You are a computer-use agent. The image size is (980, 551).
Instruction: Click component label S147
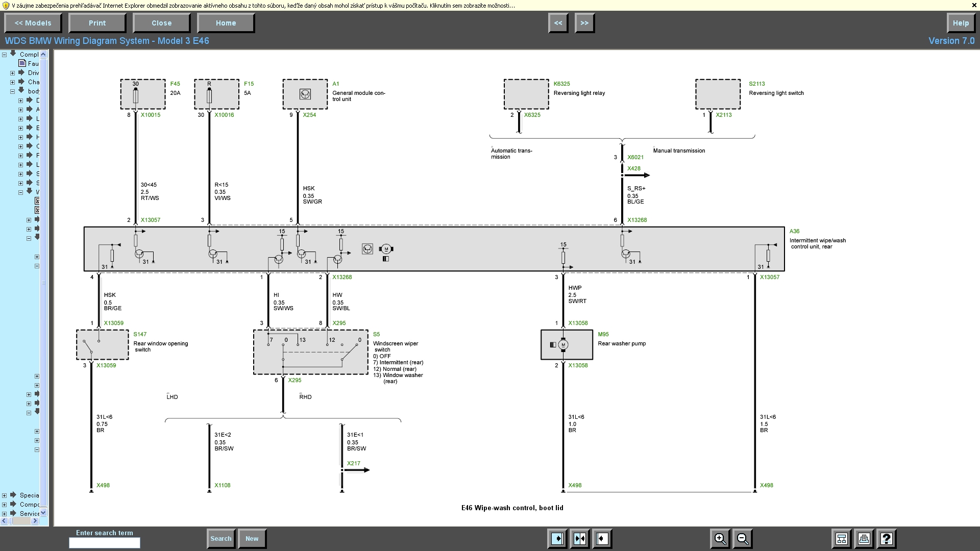pos(140,334)
